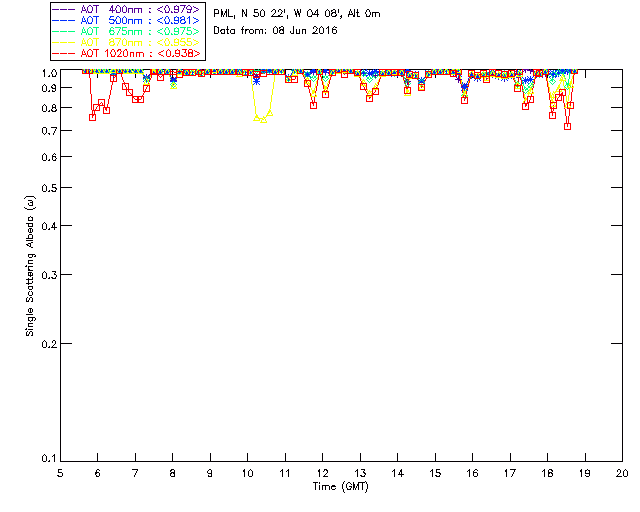Click the red square marker near 11.75 hours
The width and height of the screenshot is (640, 512).
313,105
